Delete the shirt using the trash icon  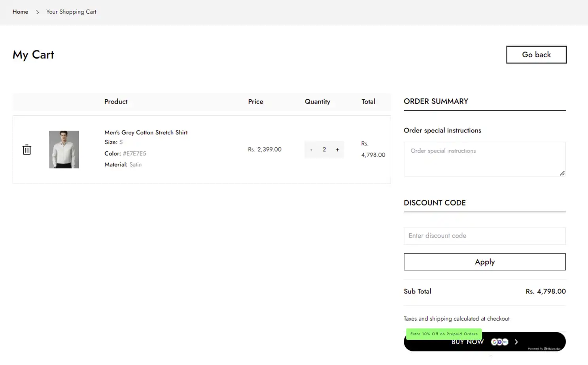[26, 149]
